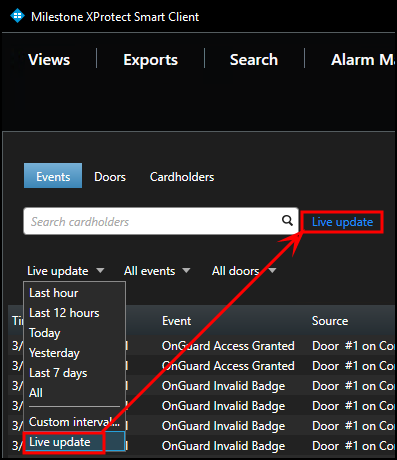Open the Live update time filter dropdown
Image resolution: width=397 pixels, height=460 pixels.
coord(66,271)
